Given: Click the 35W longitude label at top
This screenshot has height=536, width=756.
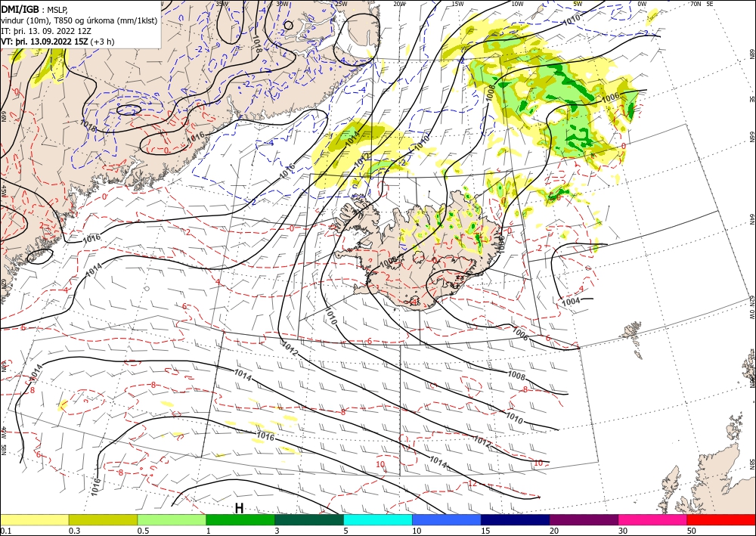Looking at the screenshot, I should click(x=222, y=4).
